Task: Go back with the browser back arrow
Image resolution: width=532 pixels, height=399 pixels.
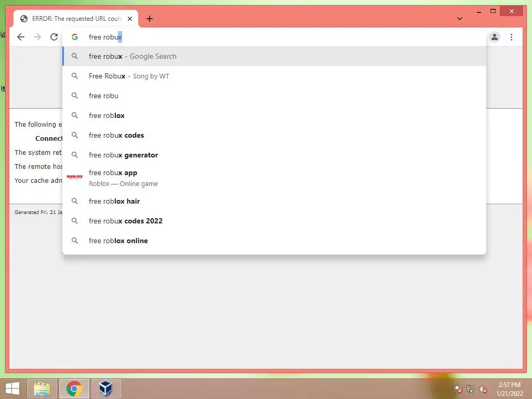Action: coord(21,37)
